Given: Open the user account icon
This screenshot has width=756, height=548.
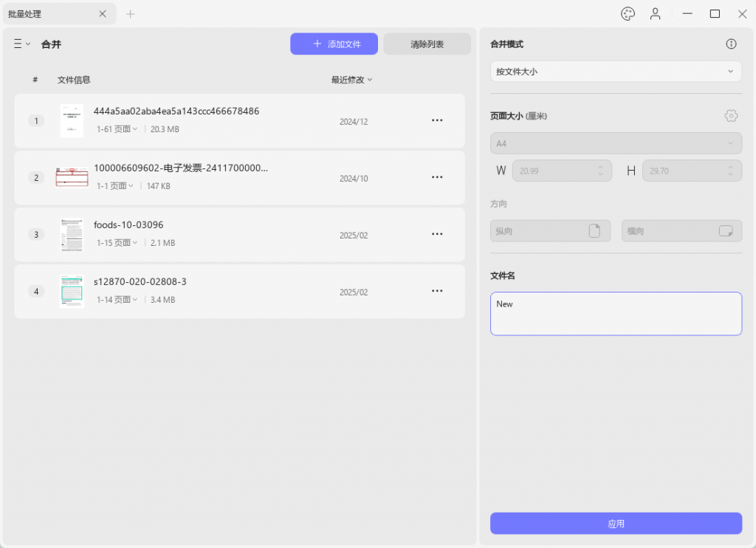Looking at the screenshot, I should (655, 14).
